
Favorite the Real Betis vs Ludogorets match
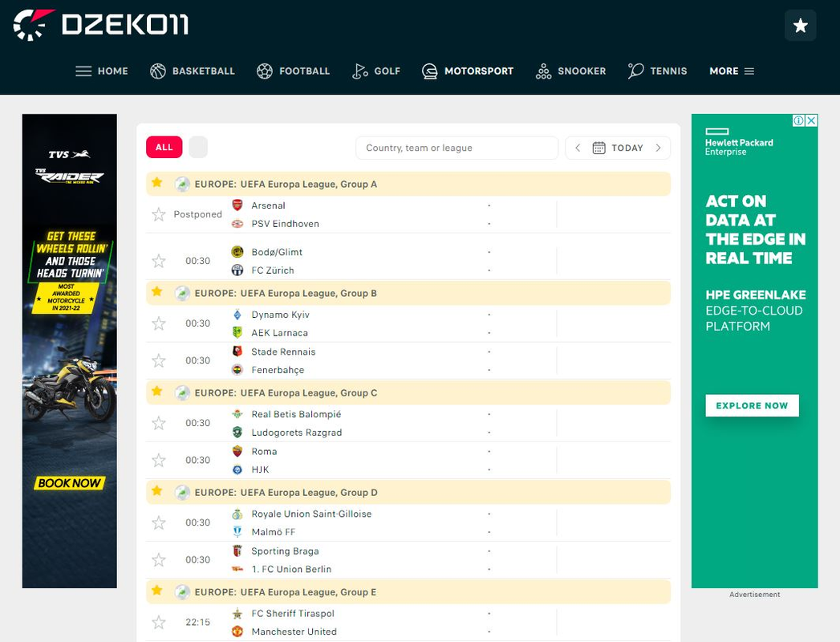[x=159, y=424]
